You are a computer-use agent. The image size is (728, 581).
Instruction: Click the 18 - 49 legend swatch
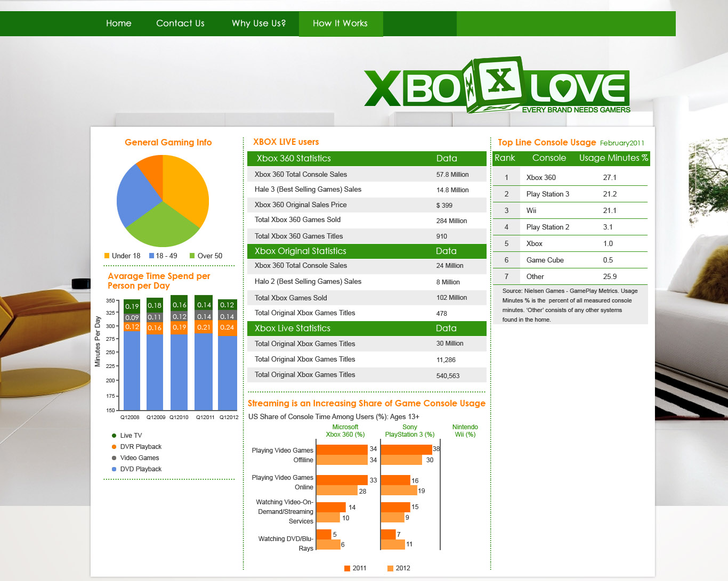click(151, 256)
